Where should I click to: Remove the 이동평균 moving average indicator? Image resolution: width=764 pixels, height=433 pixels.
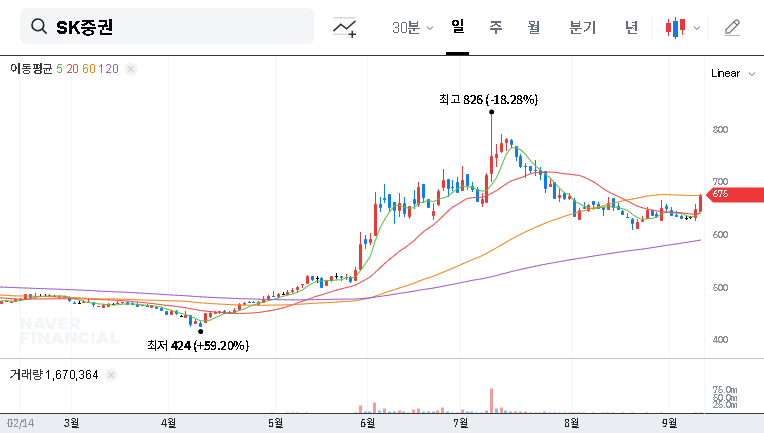[131, 69]
